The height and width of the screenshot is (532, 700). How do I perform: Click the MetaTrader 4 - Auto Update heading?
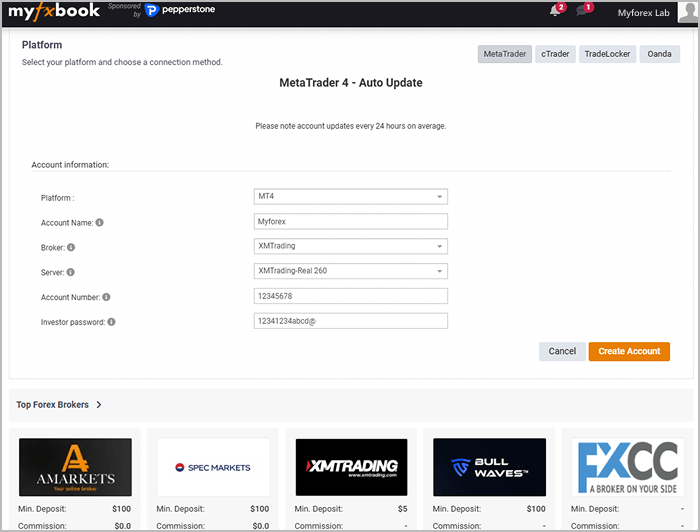tap(351, 83)
